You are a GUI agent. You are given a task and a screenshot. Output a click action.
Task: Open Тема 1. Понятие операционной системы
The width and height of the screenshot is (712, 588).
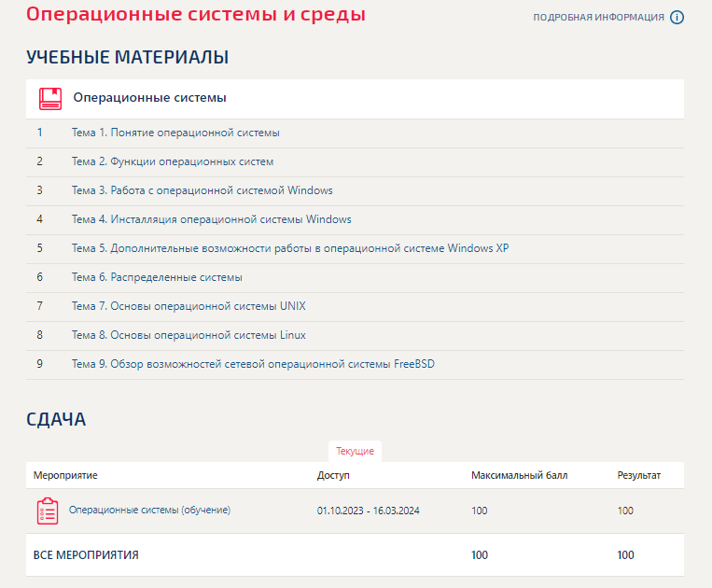pyautogui.click(x=175, y=133)
